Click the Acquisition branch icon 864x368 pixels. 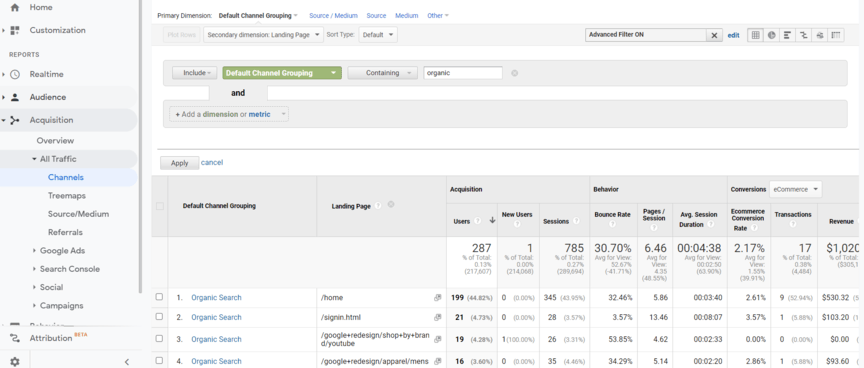point(15,120)
